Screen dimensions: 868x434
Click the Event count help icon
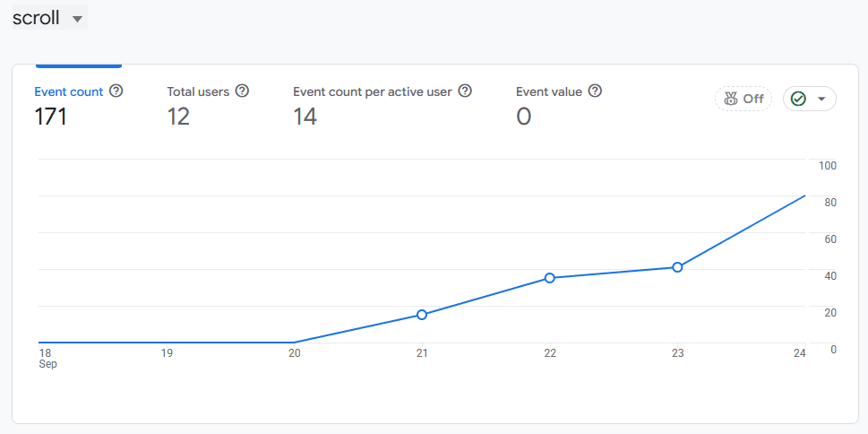(x=116, y=91)
